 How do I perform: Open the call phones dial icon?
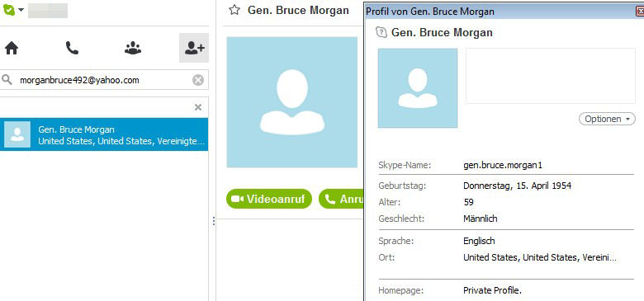[x=72, y=49]
